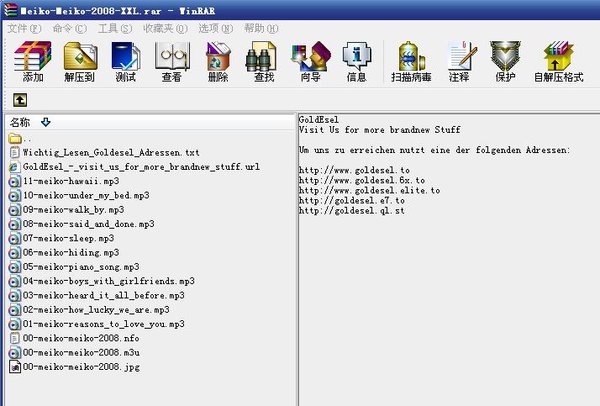This screenshot has width=600, height=406.
Task: Click the 查看 (View) toolbar icon
Action: click(172, 56)
